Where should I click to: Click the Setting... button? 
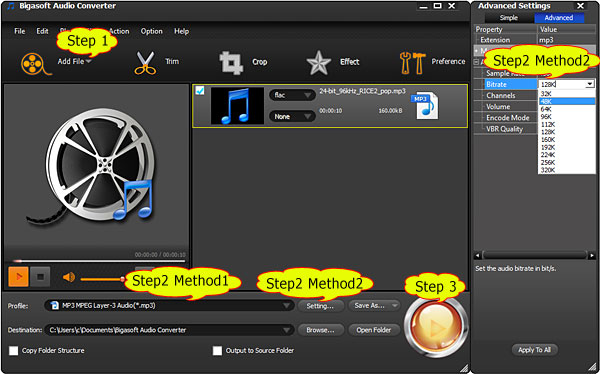click(x=320, y=306)
